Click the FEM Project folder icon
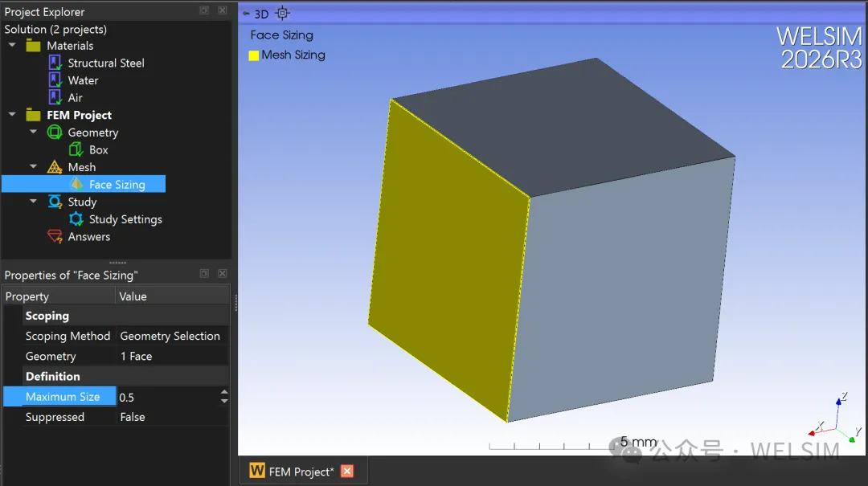868x486 pixels. [33, 115]
